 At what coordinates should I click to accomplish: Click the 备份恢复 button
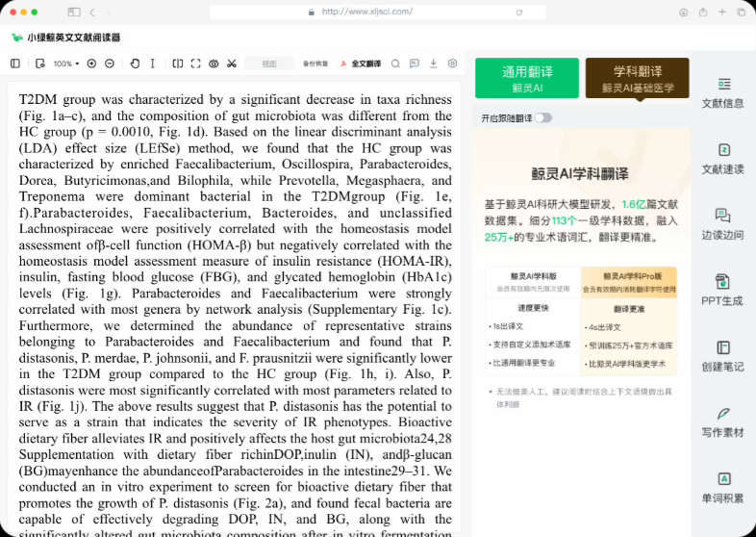[315, 64]
